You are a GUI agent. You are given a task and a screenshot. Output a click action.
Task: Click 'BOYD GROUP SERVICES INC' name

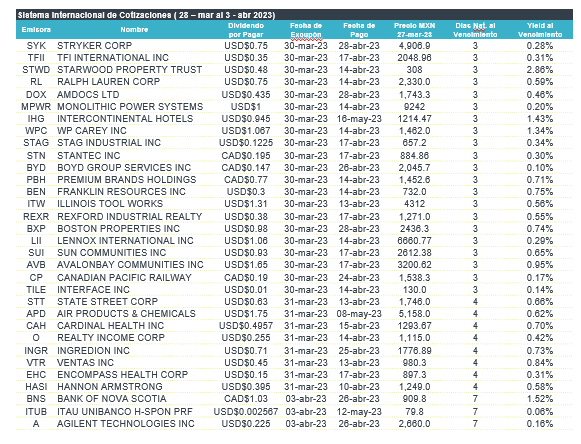(x=124, y=168)
